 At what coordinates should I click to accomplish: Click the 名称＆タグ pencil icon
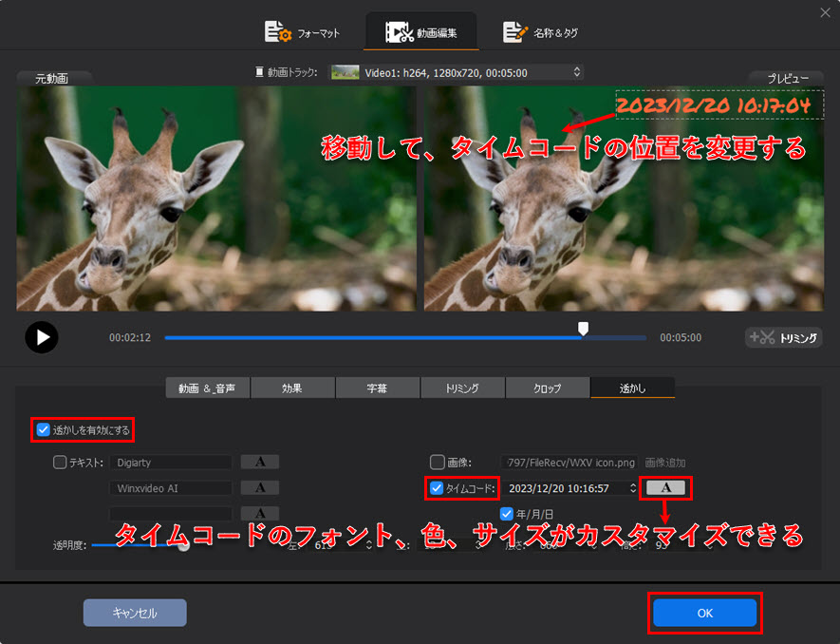coord(515,32)
